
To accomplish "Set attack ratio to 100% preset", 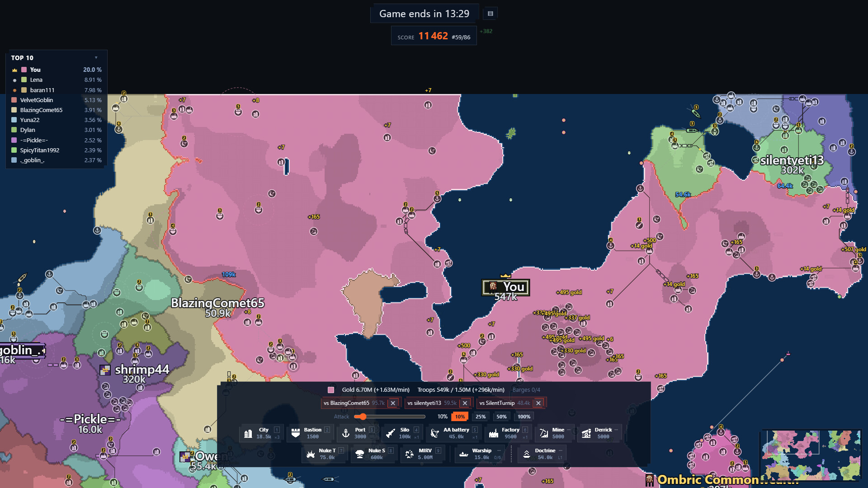I will tap(524, 417).
